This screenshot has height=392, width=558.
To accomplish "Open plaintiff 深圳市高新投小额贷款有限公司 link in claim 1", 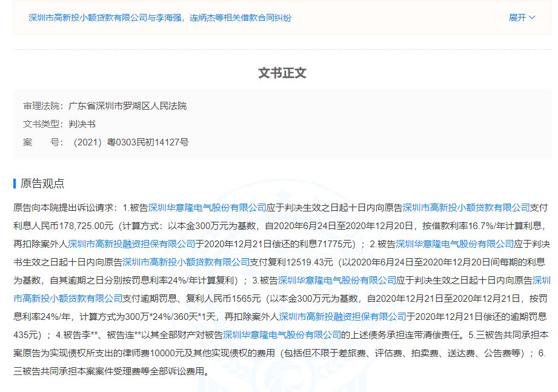I will point(466,208).
